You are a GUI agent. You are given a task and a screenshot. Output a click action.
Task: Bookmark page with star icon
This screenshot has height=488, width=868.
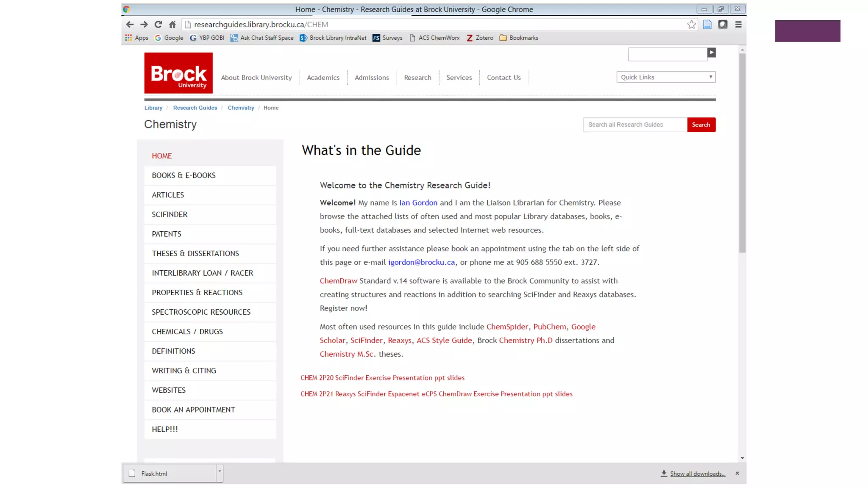691,25
